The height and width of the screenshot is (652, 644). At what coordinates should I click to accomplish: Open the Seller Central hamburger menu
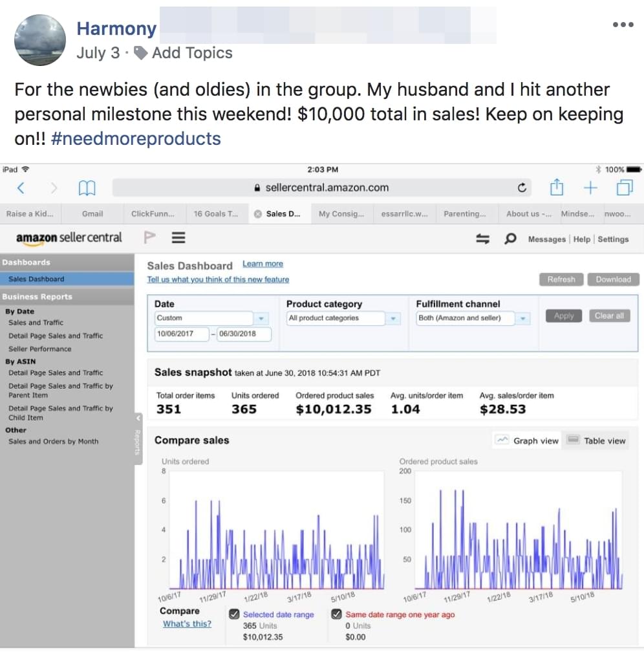click(x=178, y=238)
